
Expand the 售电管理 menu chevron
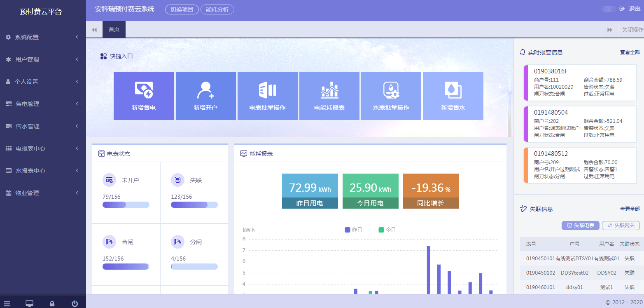click(77, 104)
